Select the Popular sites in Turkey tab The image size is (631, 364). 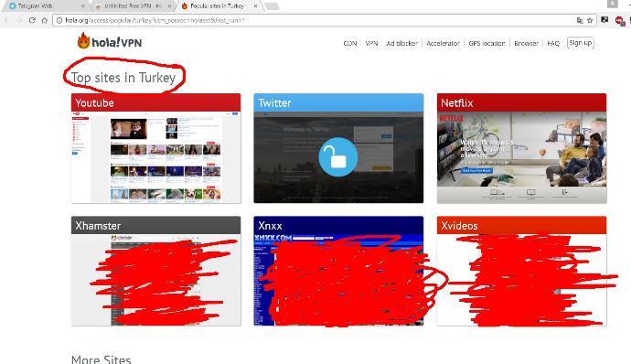click(x=219, y=6)
